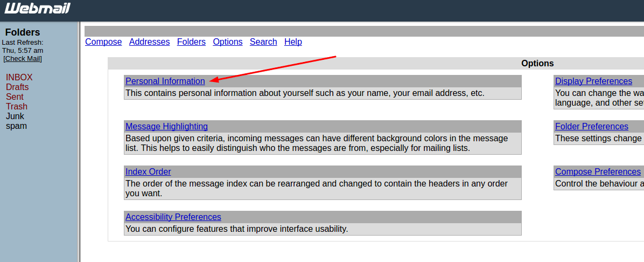Open Folders in top navigation

pos(191,42)
